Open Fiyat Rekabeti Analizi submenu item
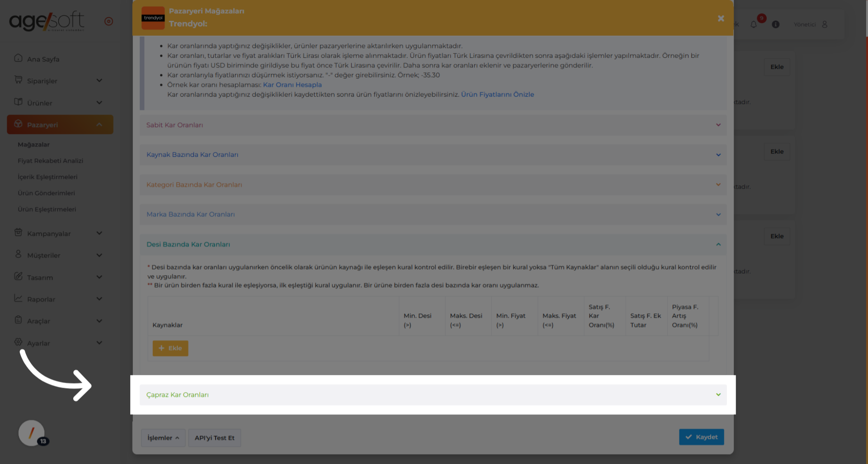The image size is (868, 464). pos(50,161)
